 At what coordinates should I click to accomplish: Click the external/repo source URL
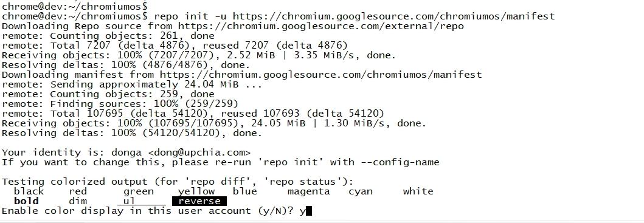coord(320,26)
